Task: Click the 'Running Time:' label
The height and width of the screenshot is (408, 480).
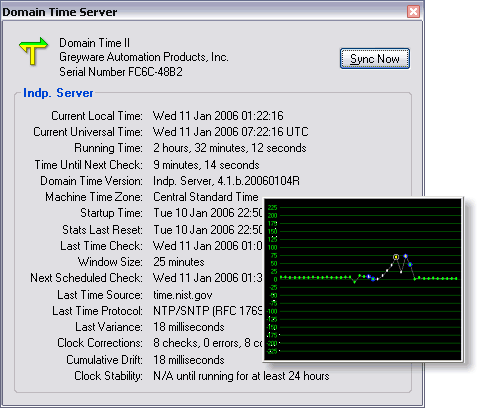Action: pos(108,148)
